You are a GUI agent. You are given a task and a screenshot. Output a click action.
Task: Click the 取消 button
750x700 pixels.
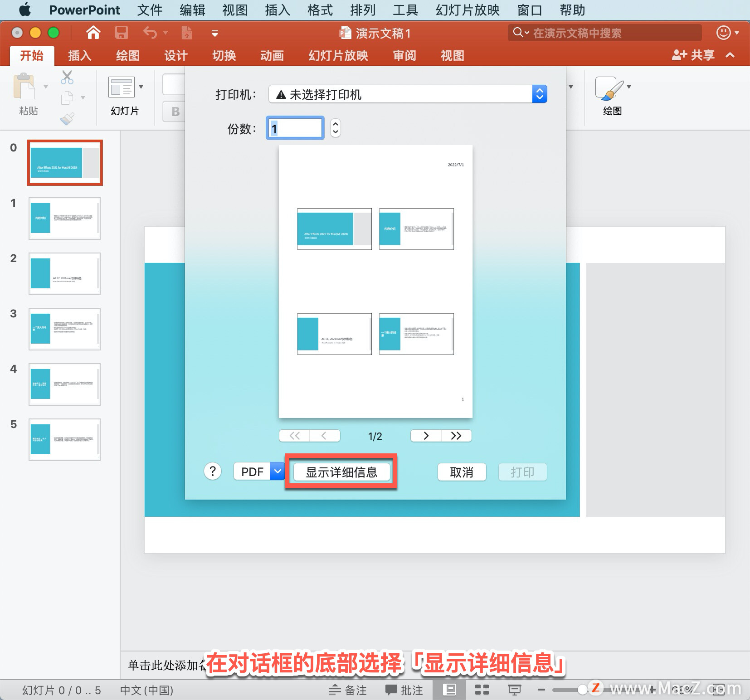462,472
